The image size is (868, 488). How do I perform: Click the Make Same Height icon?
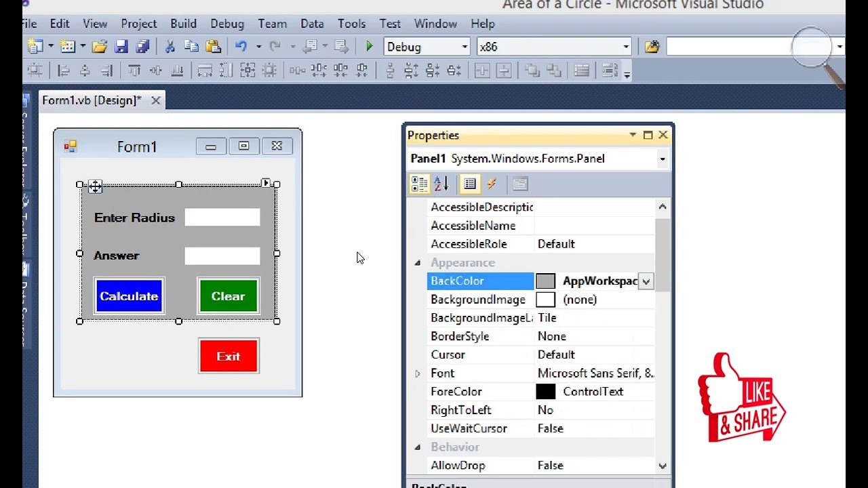point(226,70)
